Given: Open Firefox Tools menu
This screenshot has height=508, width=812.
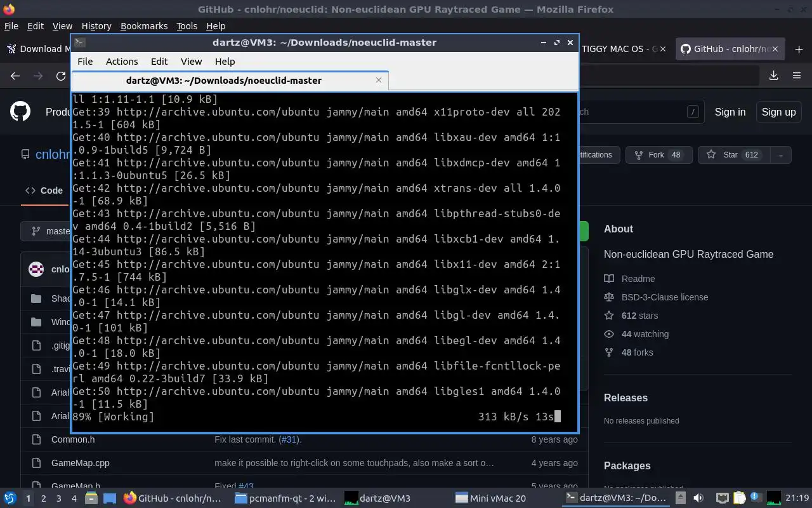Looking at the screenshot, I should pos(187,26).
